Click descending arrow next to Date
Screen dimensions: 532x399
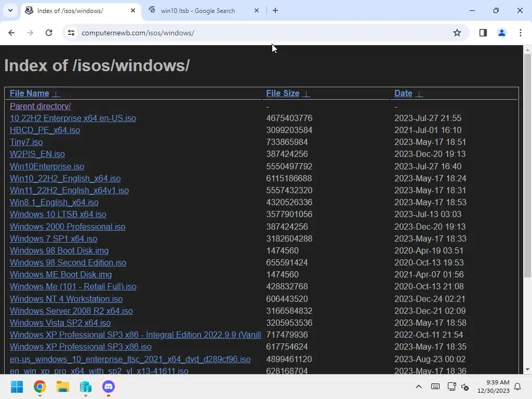[x=419, y=94]
